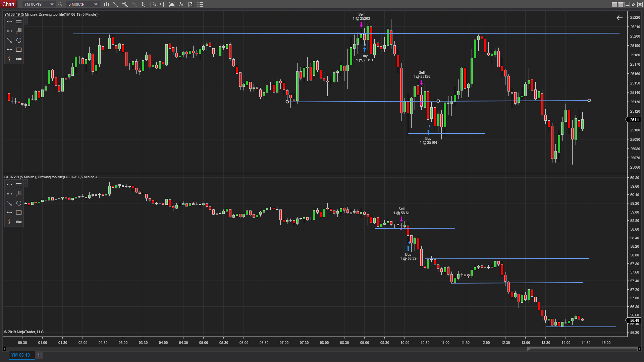This screenshot has height=362, width=644.
Task: Select Vertical Line tool in YM drawing tile
Action: point(9,59)
